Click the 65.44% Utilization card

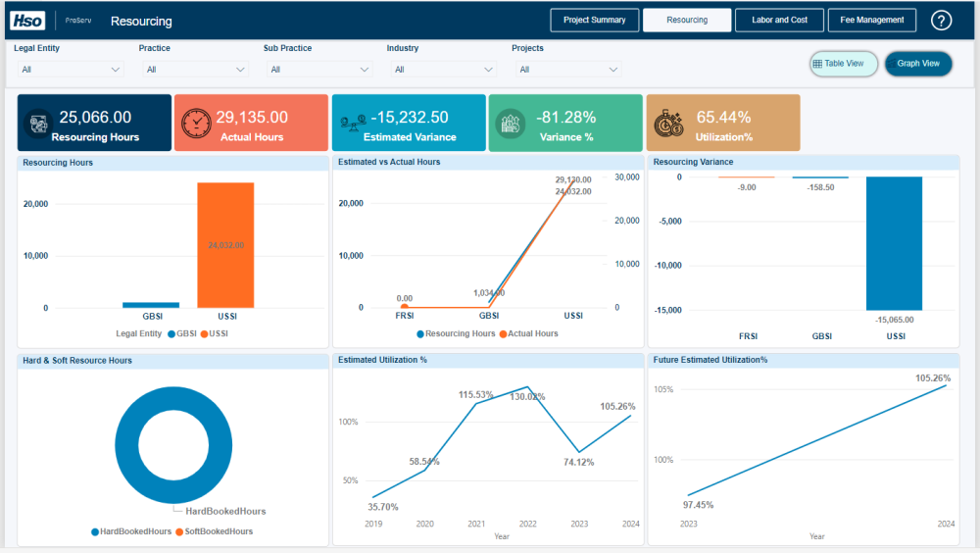coord(723,123)
